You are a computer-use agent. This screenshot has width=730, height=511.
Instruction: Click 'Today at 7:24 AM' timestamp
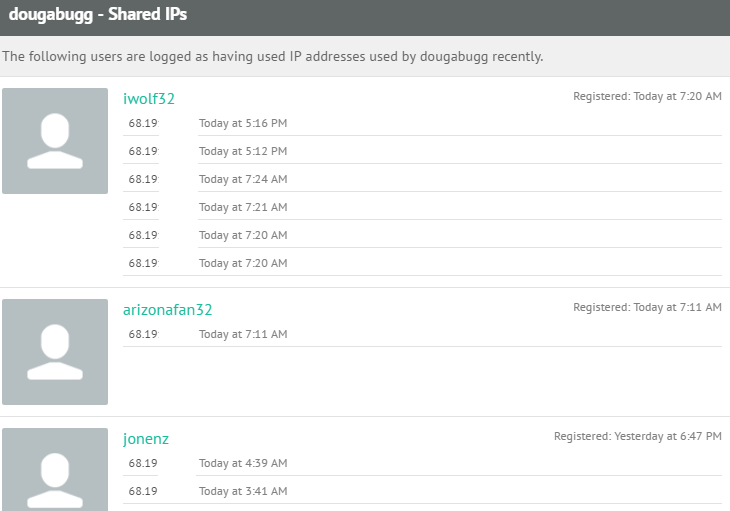click(243, 179)
